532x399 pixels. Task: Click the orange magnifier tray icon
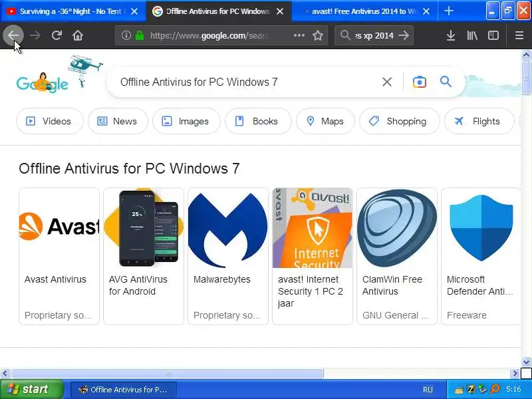[x=495, y=389]
